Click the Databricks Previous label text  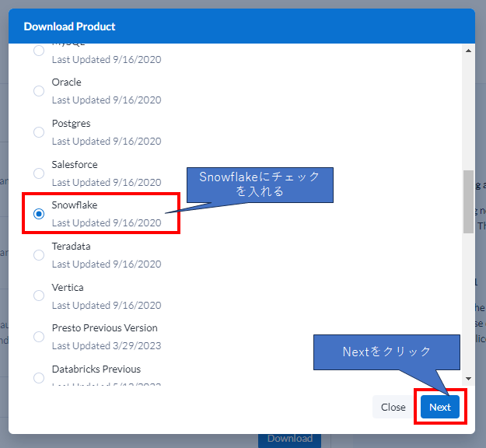pyautogui.click(x=96, y=369)
